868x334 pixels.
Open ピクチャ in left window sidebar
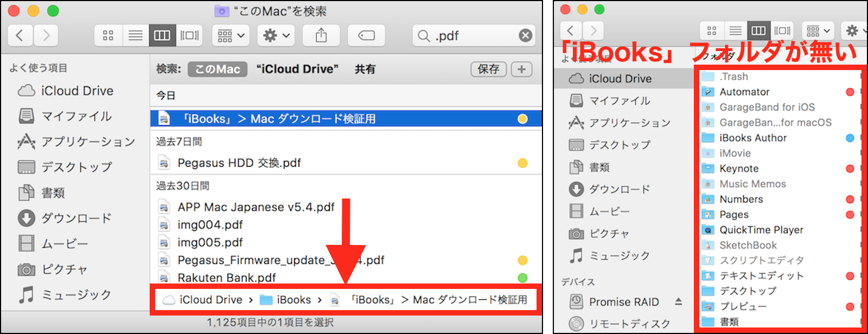coord(53,269)
